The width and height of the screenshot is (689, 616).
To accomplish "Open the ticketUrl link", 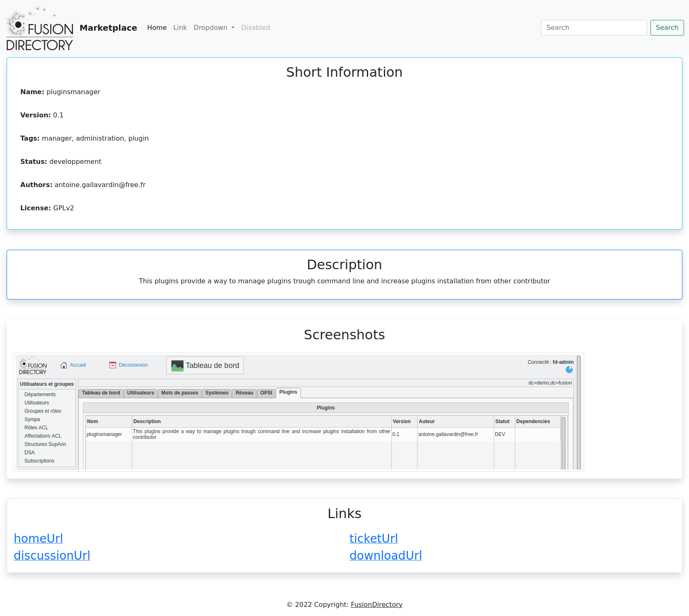I will click(374, 538).
